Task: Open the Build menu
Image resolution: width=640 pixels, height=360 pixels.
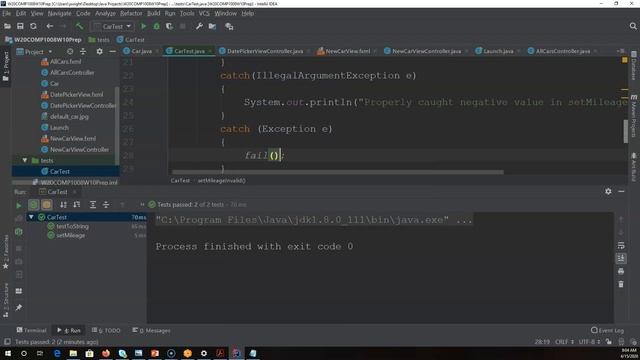Action: tap(153, 13)
